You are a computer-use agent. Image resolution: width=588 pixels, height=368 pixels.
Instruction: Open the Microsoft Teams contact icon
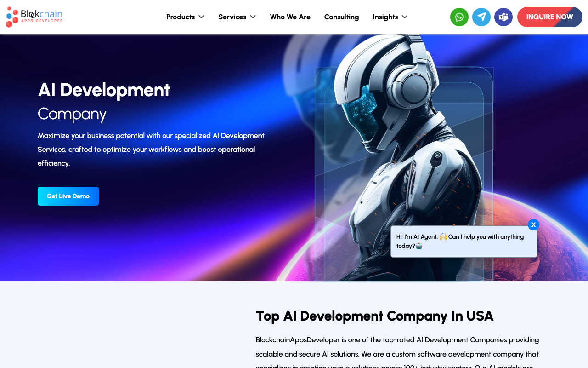pos(503,17)
